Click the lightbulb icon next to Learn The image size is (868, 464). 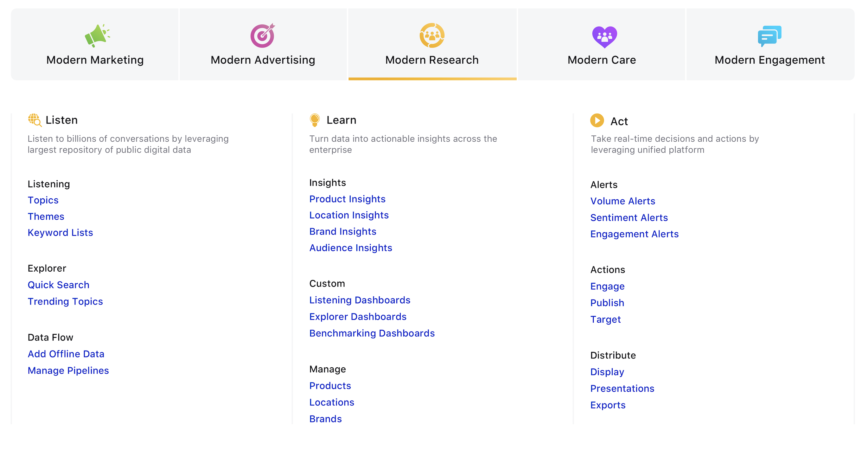tap(315, 120)
